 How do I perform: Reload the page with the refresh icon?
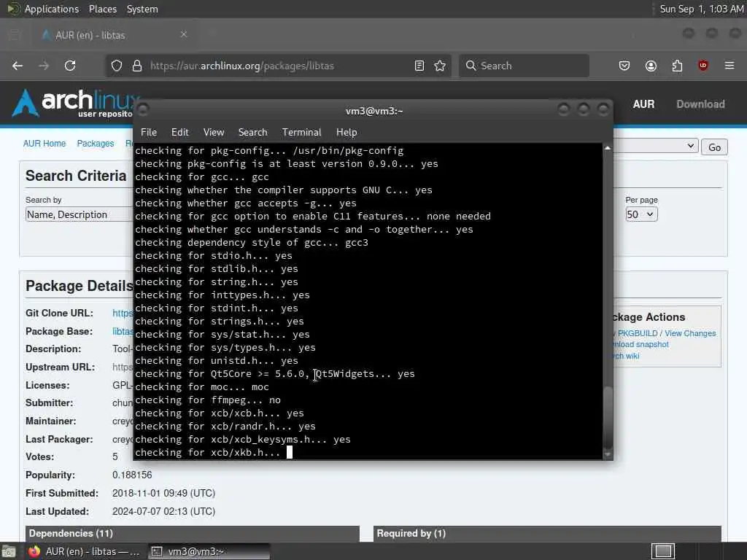70,66
